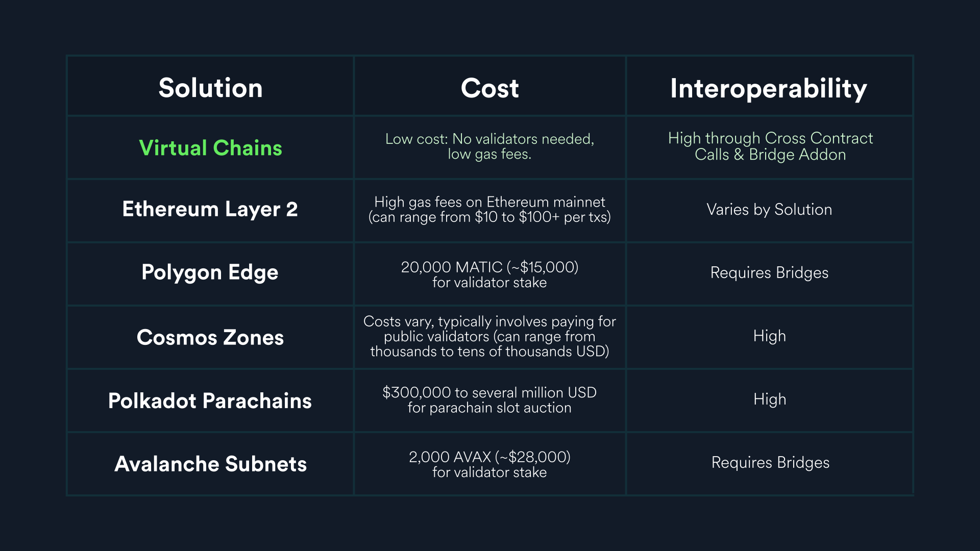
Task: Click the Polygon Edge row label
Action: [210, 272]
